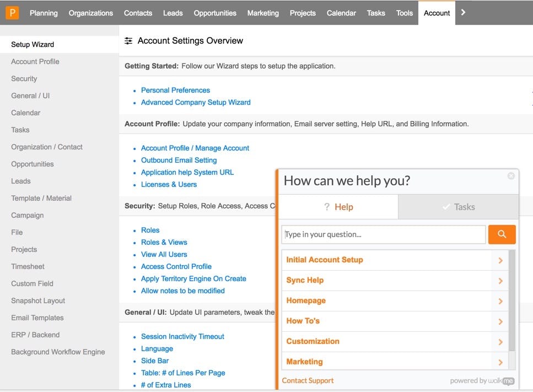Focus the Type in your question field
This screenshot has height=392, width=533.
coord(384,234)
